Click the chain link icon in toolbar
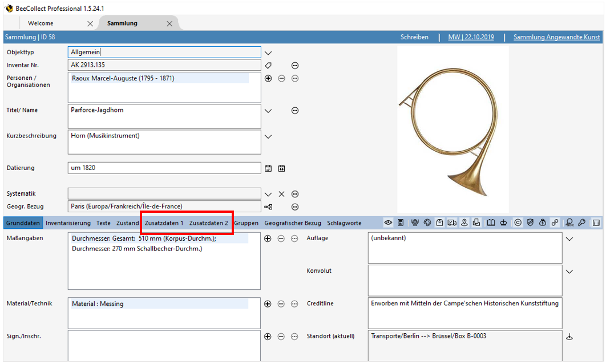 click(555, 223)
